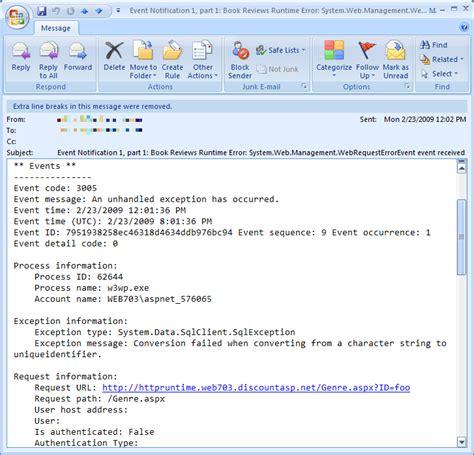Click 'Account name: WEB703\aspnet_576065' line
Screen dimensions: 474x455
pos(123,299)
